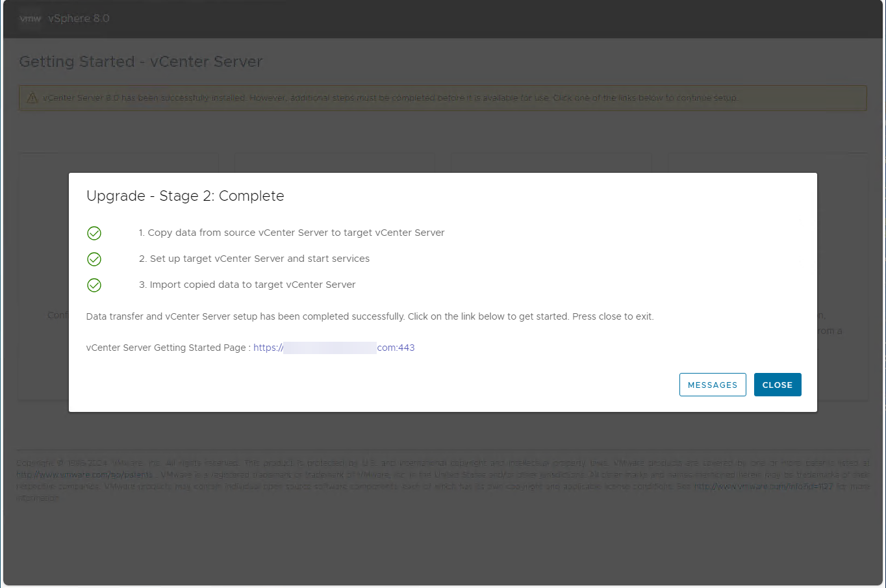This screenshot has width=886, height=588.
Task: Open the vmware.com/go/patents link in the footer
Action: [84, 475]
